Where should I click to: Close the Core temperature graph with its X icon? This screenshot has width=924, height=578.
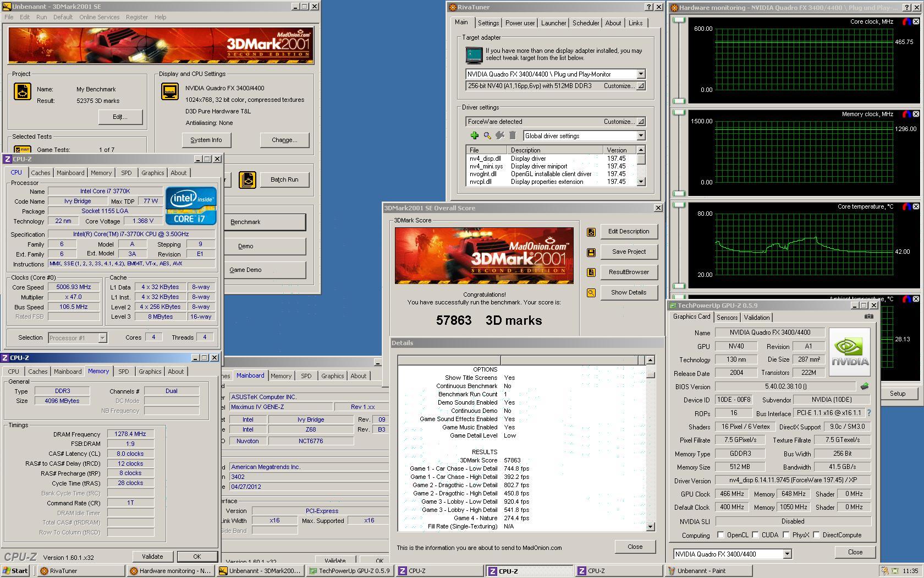[916, 206]
